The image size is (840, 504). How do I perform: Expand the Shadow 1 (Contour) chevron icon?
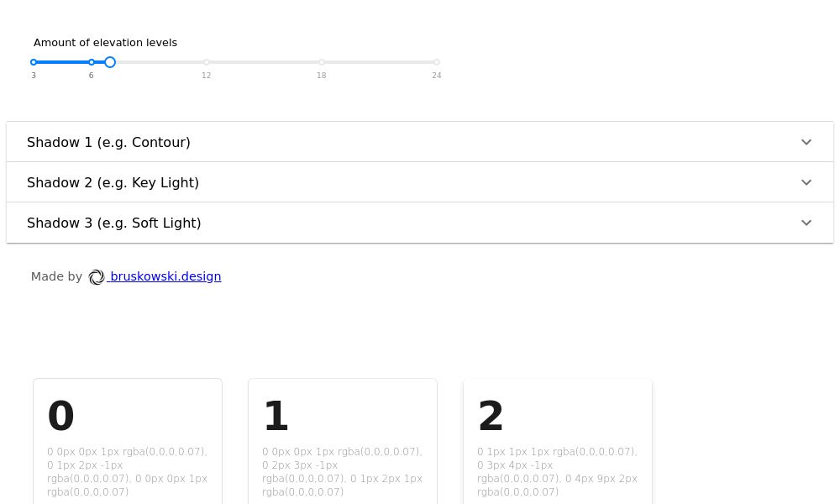pyautogui.click(x=806, y=142)
